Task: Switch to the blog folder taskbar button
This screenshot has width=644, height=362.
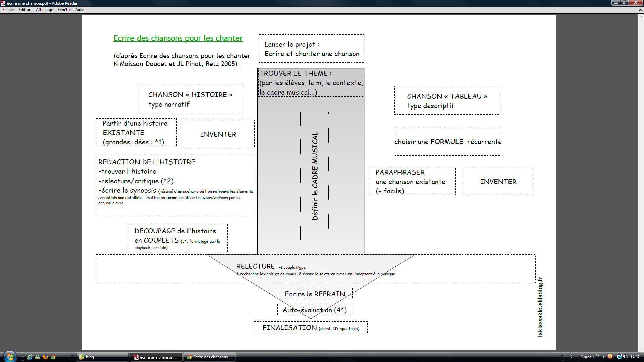Action: coord(103,357)
